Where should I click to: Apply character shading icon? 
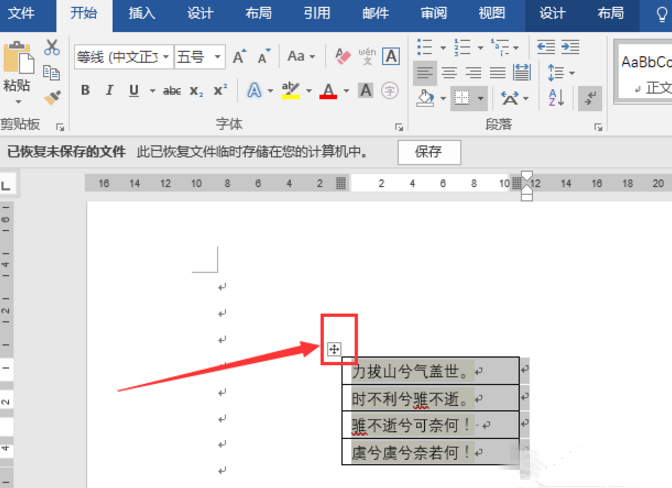point(366,90)
